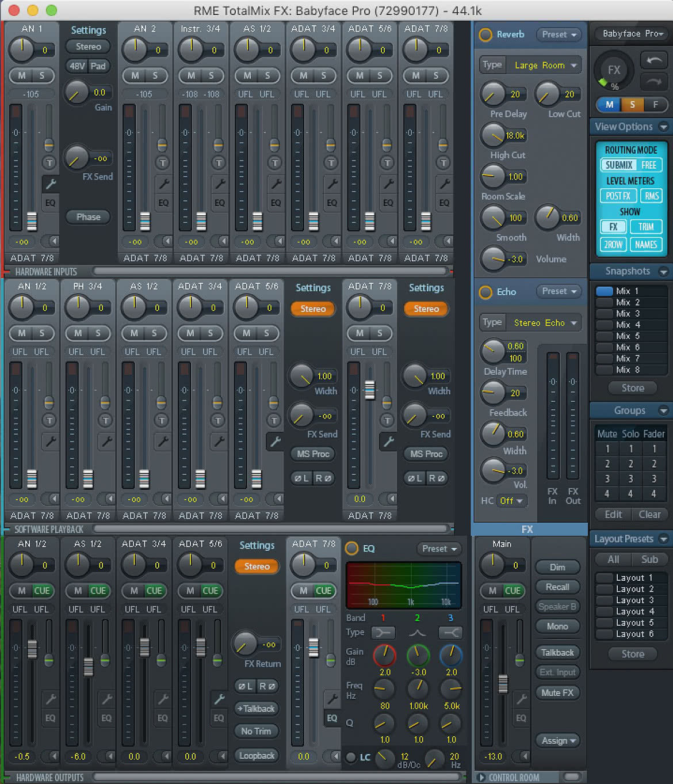Select band 3 high shelf filter type

[x=450, y=633]
